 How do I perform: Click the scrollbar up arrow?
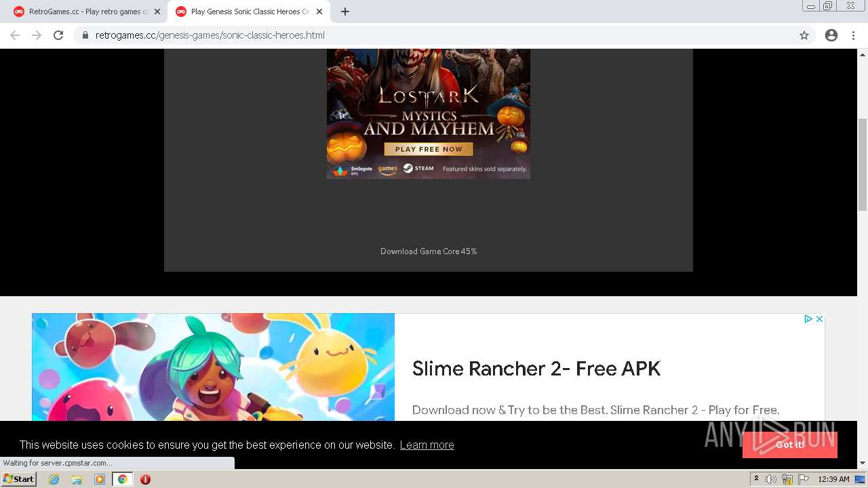(863, 54)
